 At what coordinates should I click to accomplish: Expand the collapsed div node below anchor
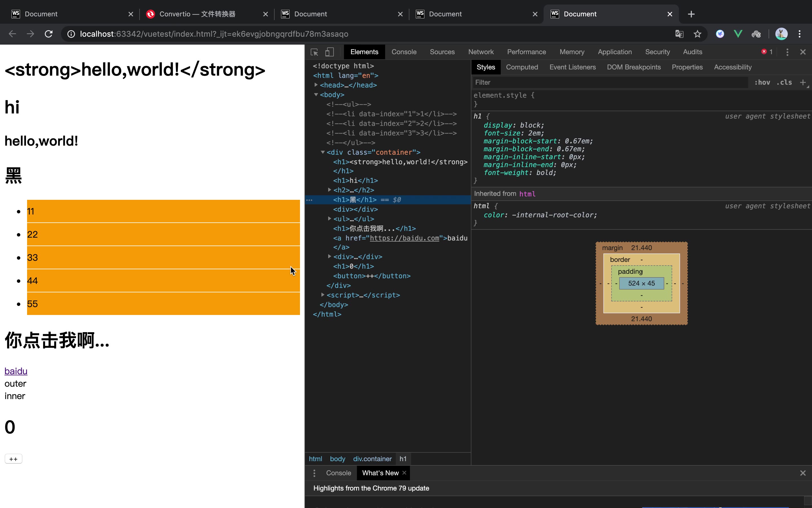[x=330, y=256]
